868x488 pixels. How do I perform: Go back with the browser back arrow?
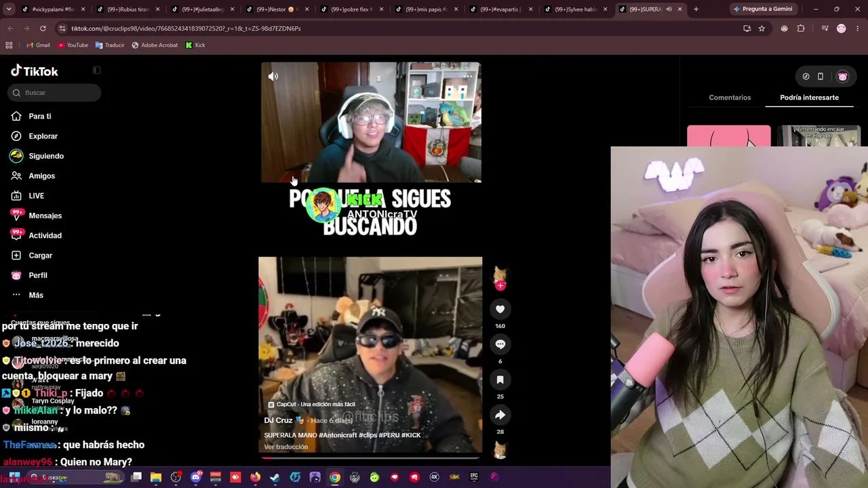tap(10, 28)
